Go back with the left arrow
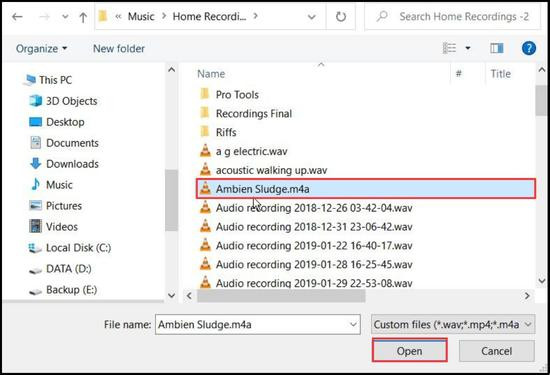 [x=17, y=16]
